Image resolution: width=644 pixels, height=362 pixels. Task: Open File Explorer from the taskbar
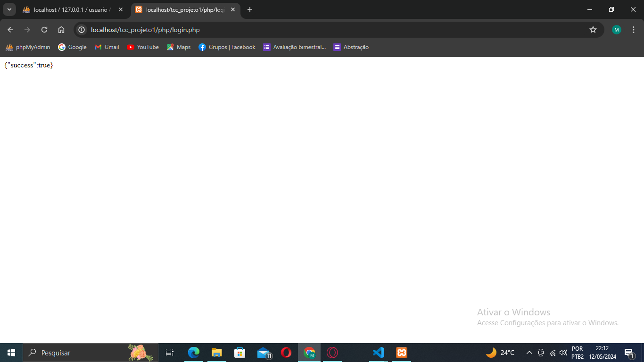217,353
